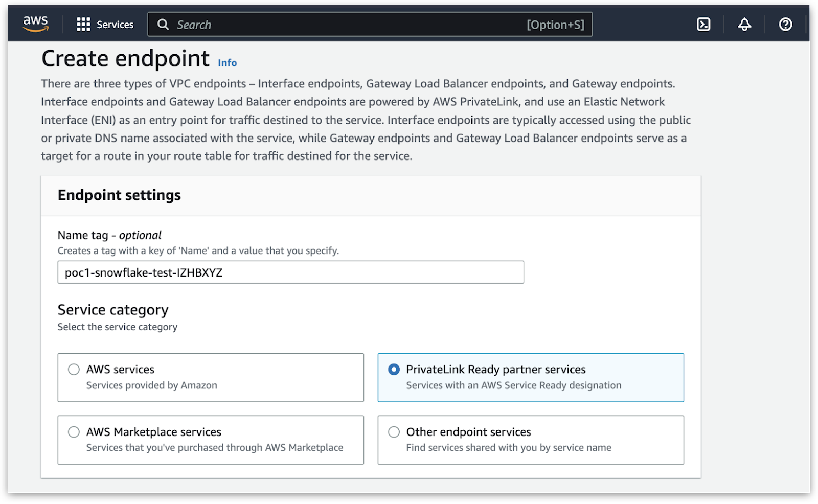Click the Name tag input field
This screenshot has height=504, width=818.
(x=290, y=272)
